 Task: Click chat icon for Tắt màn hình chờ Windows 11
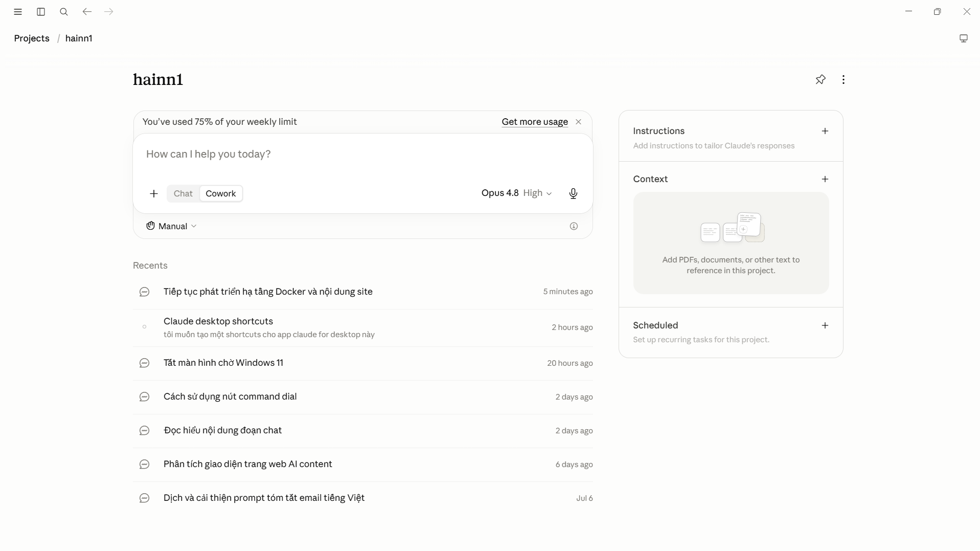pos(145,363)
